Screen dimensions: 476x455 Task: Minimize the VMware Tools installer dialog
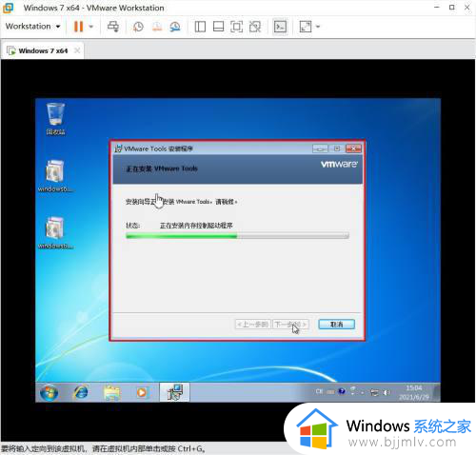point(320,148)
